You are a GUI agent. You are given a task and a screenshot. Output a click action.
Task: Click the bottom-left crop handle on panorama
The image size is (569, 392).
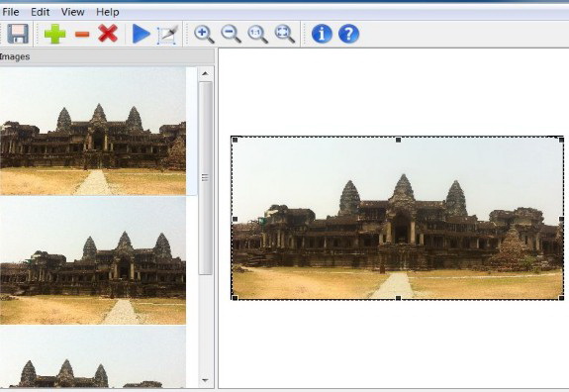pyautogui.click(x=235, y=298)
